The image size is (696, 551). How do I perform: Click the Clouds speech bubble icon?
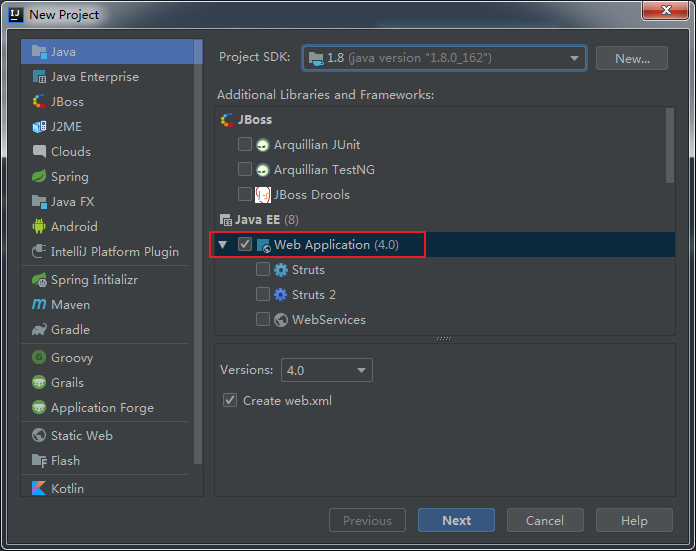pyautogui.click(x=39, y=151)
